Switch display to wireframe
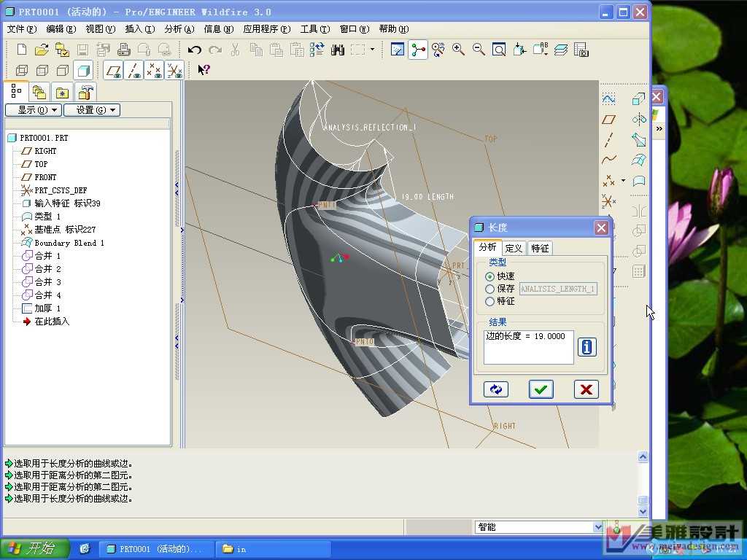Viewport: 747px width, 560px height. point(22,71)
